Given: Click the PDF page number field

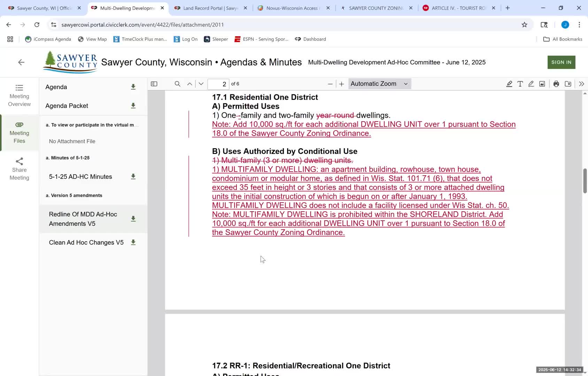Looking at the screenshot, I should (218, 84).
